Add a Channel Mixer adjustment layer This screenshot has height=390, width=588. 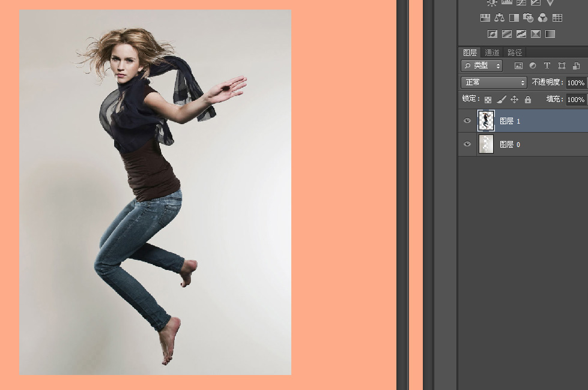click(543, 18)
